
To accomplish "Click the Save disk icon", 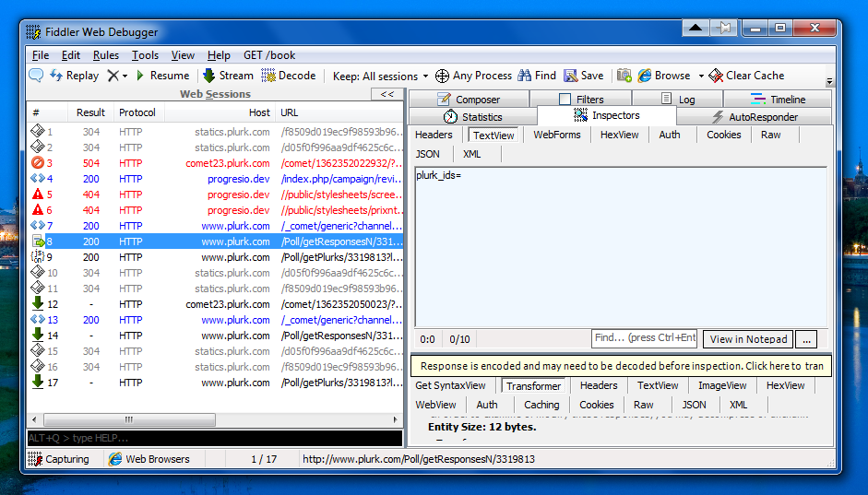I will click(571, 76).
